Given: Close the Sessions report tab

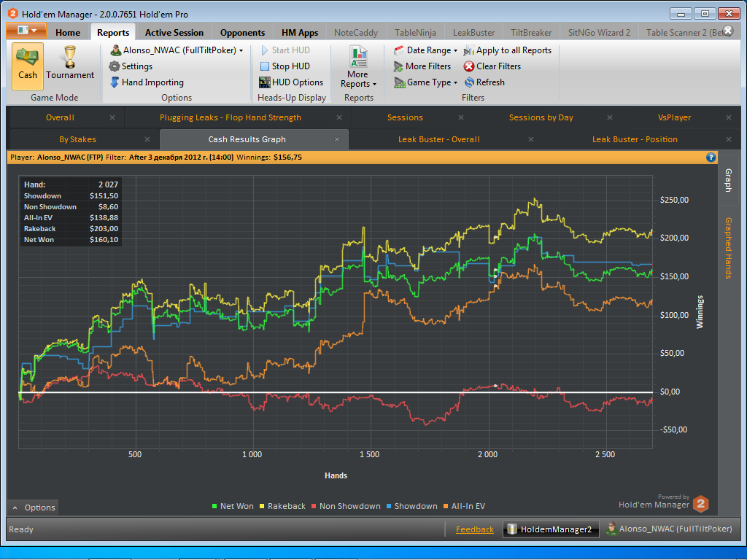Looking at the screenshot, I should pyautogui.click(x=461, y=117).
